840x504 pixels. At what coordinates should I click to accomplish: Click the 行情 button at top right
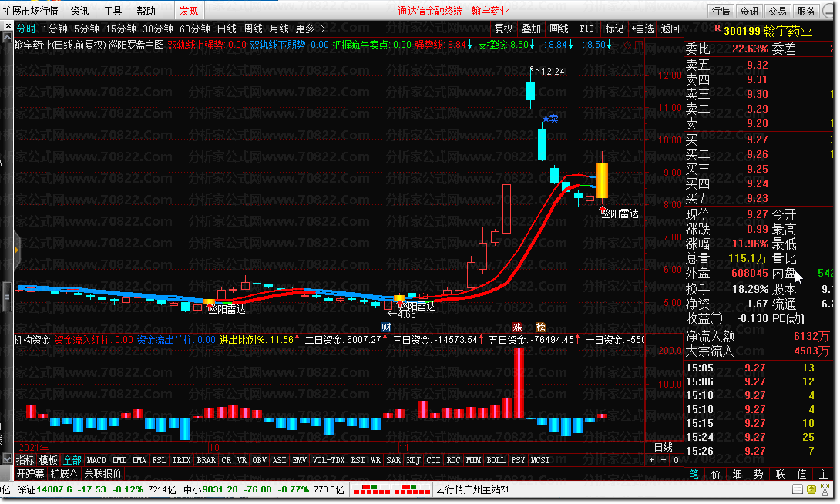(721, 11)
